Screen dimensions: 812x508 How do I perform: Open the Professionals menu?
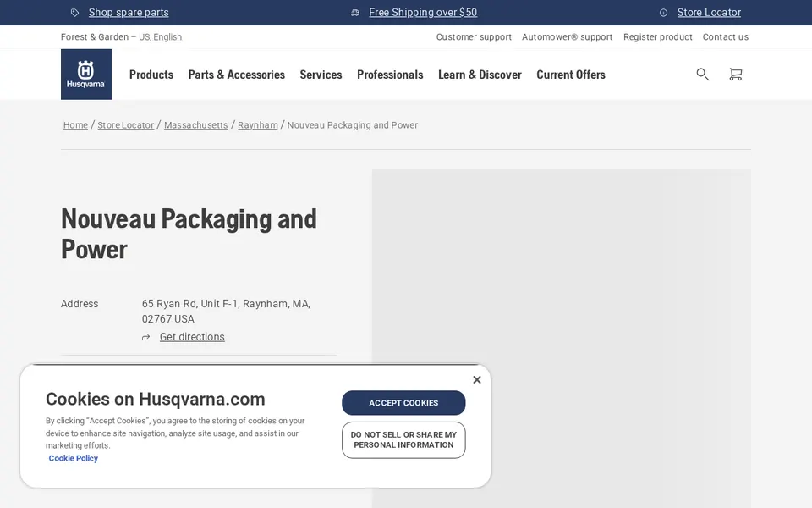[390, 75]
